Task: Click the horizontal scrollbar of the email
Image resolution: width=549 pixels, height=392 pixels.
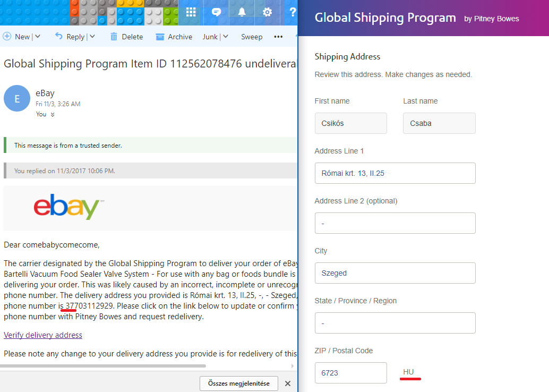Action: pos(104,366)
